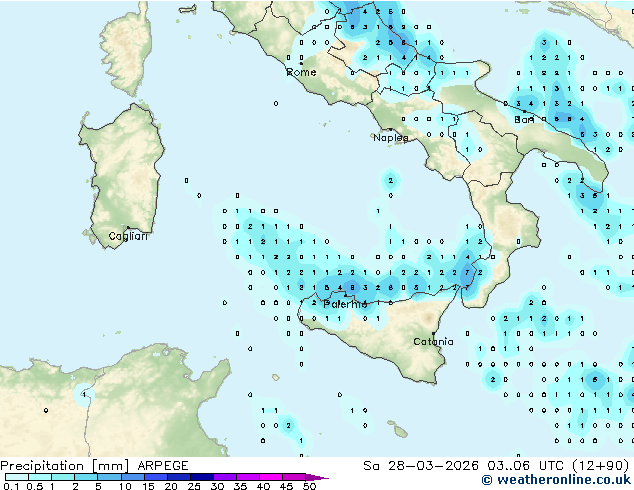The width and height of the screenshot is (634, 490).
Task: Select the 25–30 mm dark navy legend swatch
Action: pyautogui.click(x=201, y=477)
